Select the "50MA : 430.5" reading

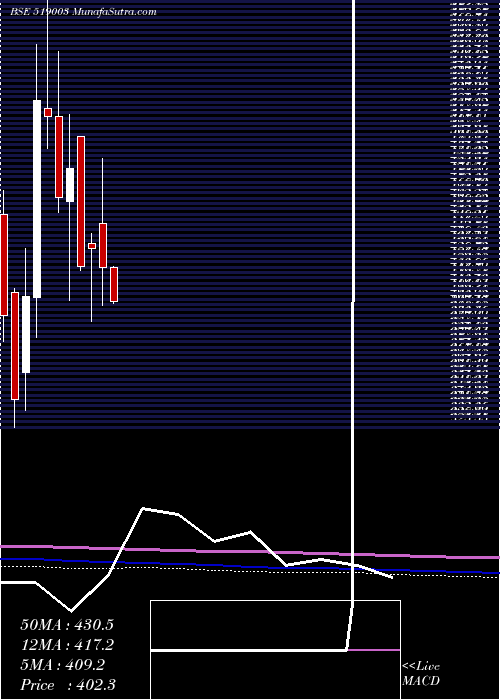click(x=67, y=625)
